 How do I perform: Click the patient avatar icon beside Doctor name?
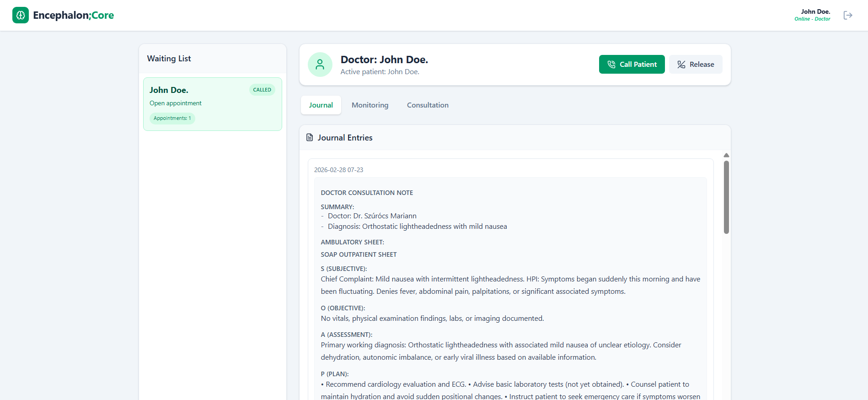pyautogui.click(x=320, y=65)
